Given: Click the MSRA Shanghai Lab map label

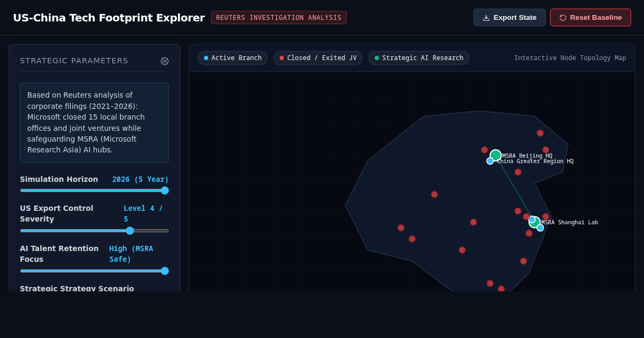Looking at the screenshot, I should pyautogui.click(x=570, y=223).
